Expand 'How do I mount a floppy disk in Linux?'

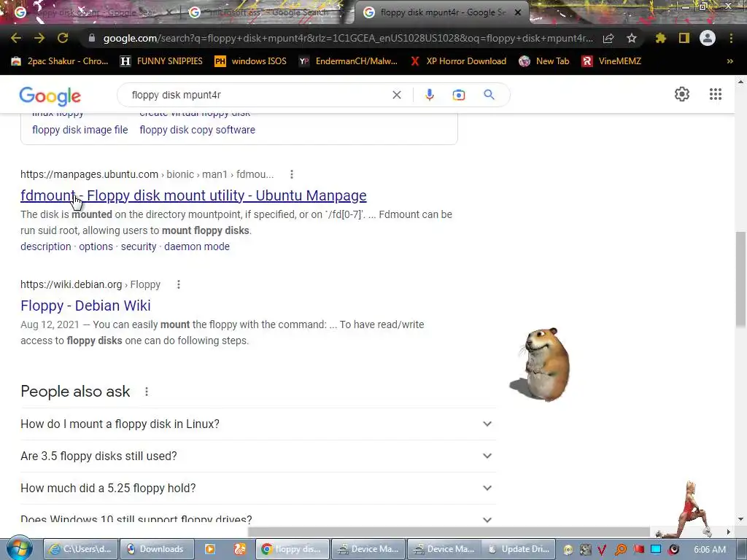click(258, 424)
